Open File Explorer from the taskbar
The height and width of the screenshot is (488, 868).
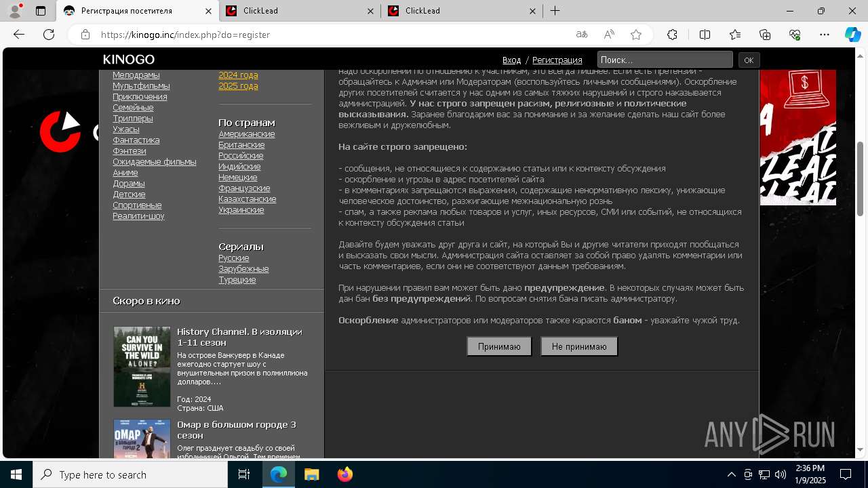click(311, 474)
